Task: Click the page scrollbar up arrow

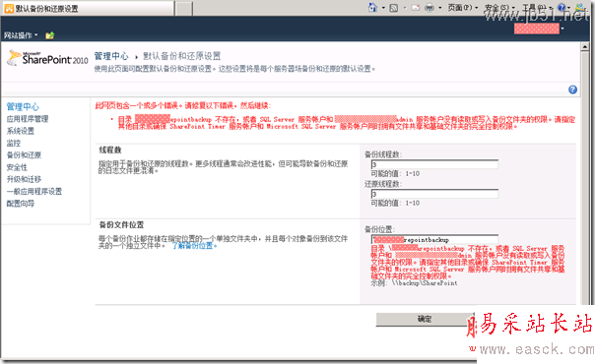Action: click(x=585, y=47)
